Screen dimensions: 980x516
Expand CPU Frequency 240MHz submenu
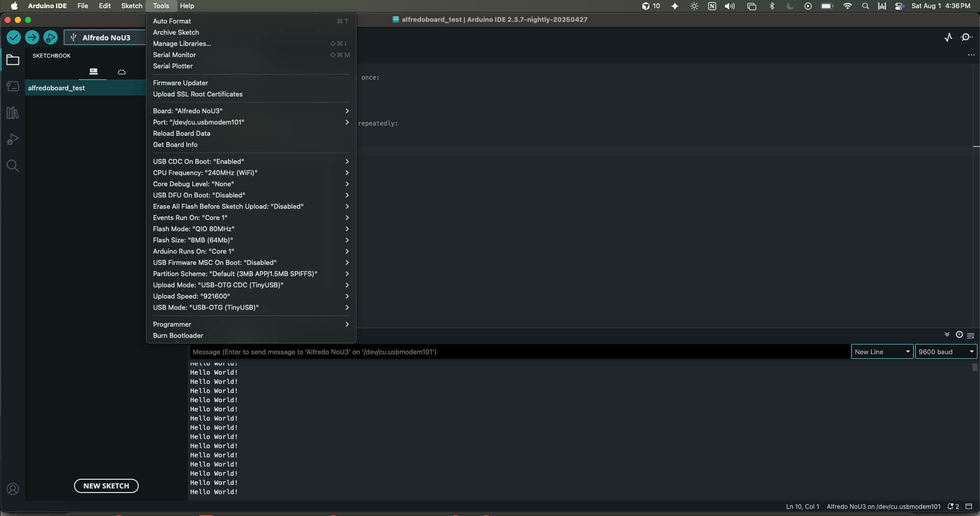(251, 173)
